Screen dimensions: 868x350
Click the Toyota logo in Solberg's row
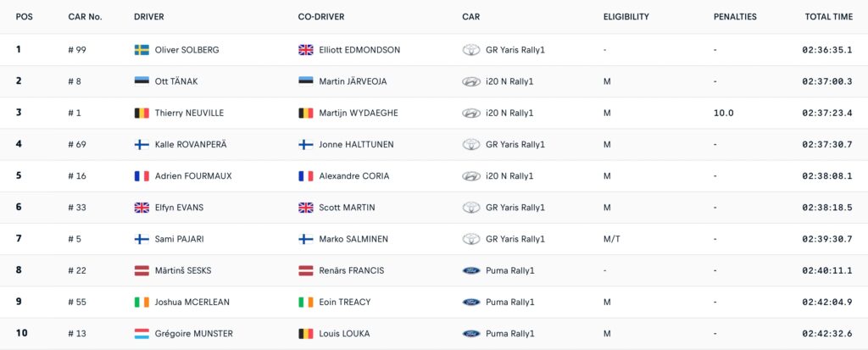(471, 50)
